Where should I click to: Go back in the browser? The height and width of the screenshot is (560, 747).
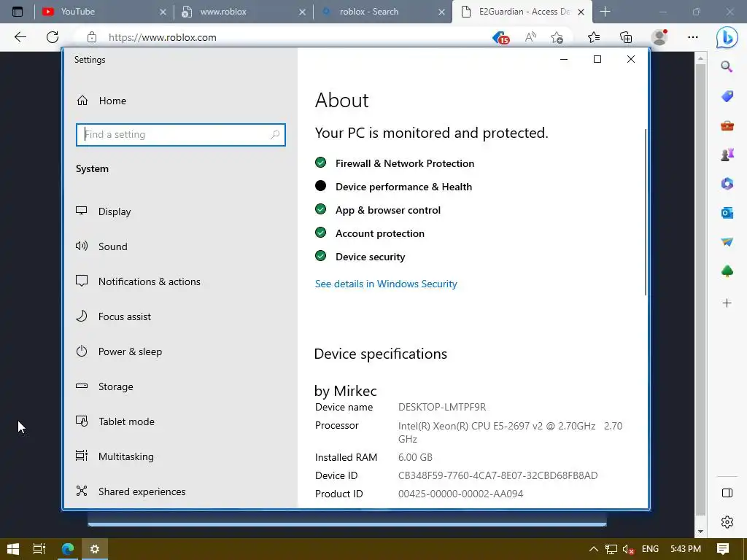[20, 37]
